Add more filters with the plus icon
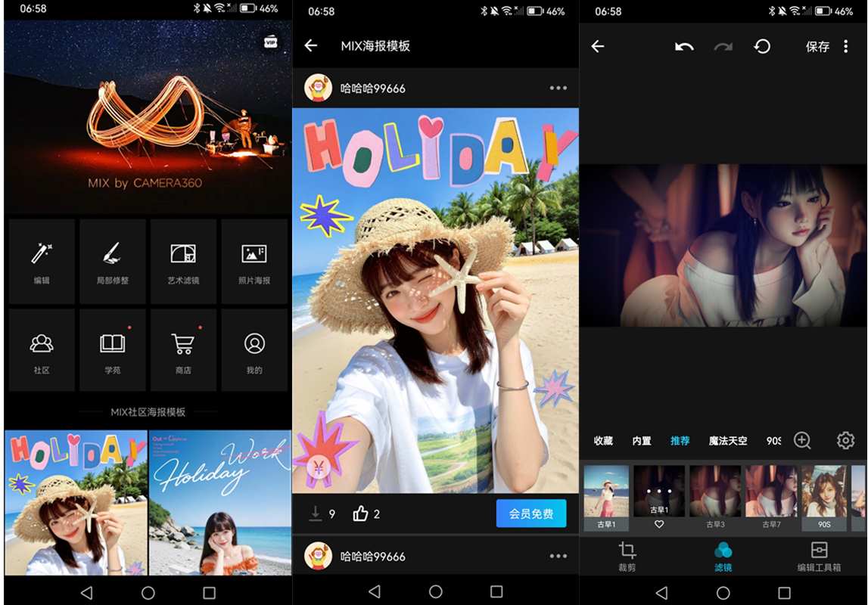 click(x=802, y=440)
